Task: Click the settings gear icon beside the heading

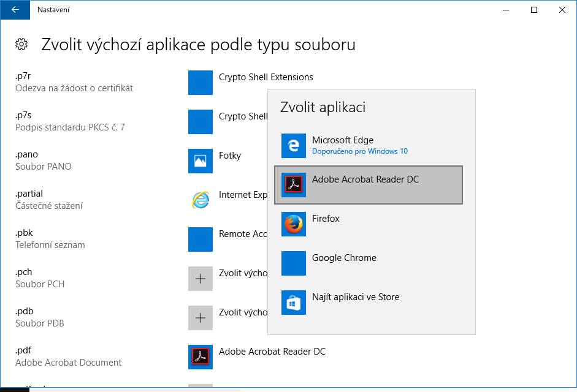Action: 21,44
